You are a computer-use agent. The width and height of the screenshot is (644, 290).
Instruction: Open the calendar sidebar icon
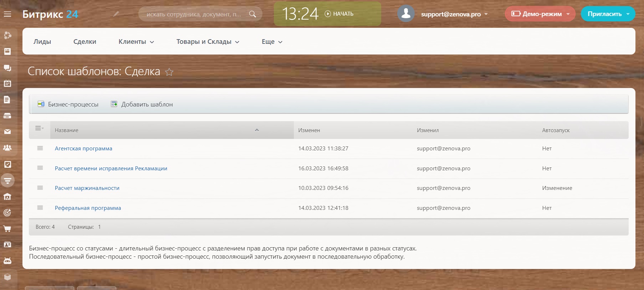pos(7,84)
